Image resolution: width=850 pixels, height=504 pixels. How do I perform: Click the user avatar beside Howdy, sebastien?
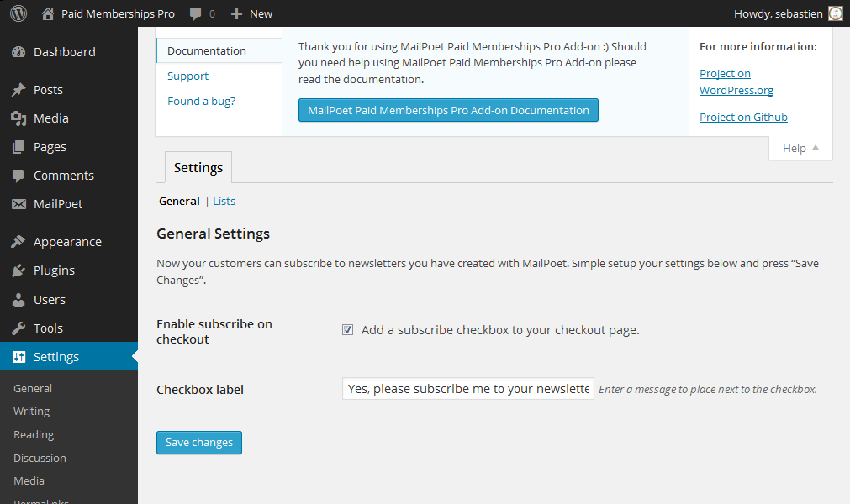(836, 13)
